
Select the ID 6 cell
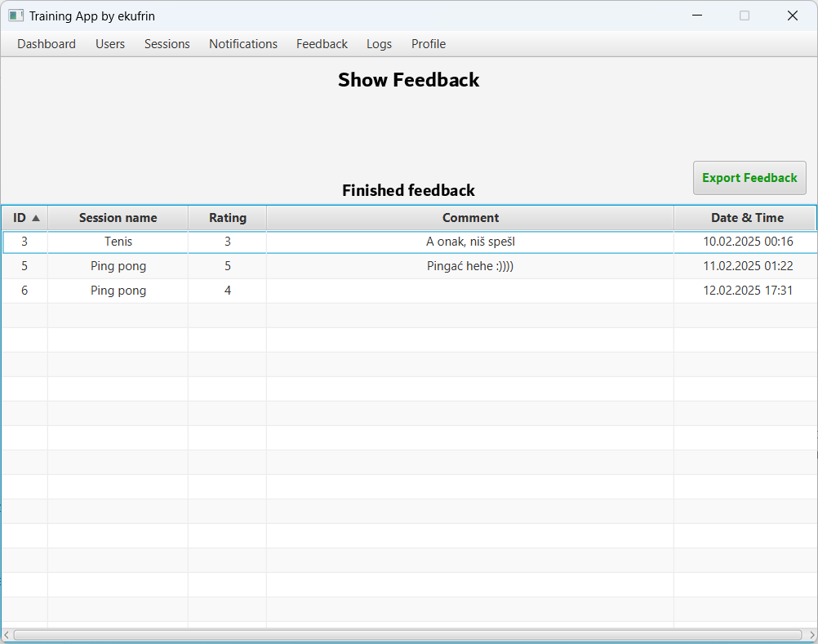click(24, 291)
